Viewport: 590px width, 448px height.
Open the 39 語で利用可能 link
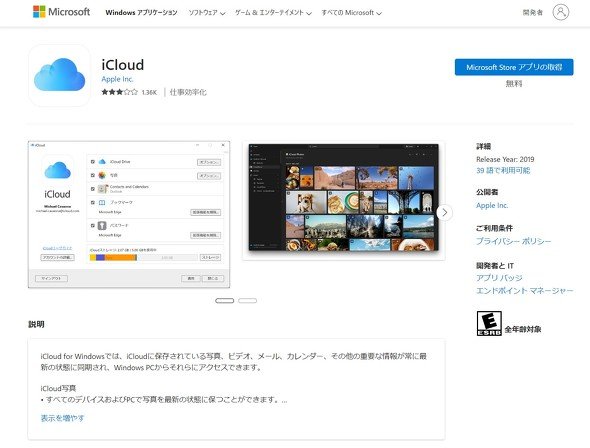pyautogui.click(x=503, y=170)
